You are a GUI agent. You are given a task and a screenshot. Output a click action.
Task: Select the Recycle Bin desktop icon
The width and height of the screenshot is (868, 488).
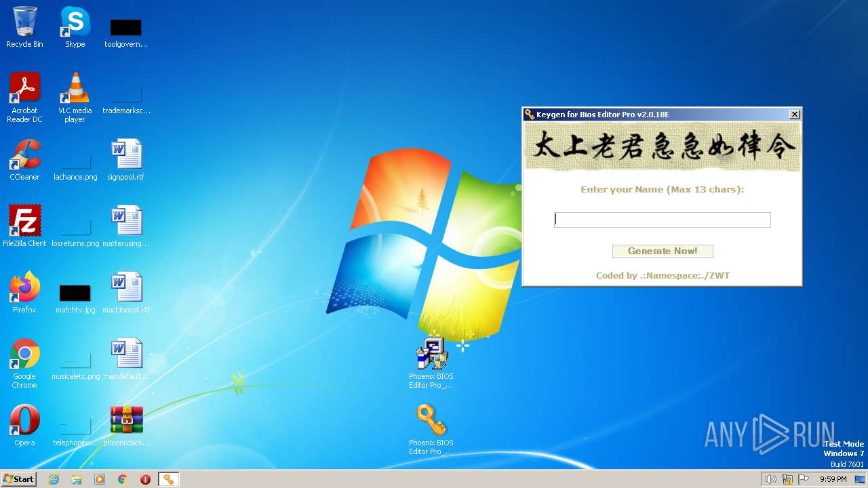(24, 27)
